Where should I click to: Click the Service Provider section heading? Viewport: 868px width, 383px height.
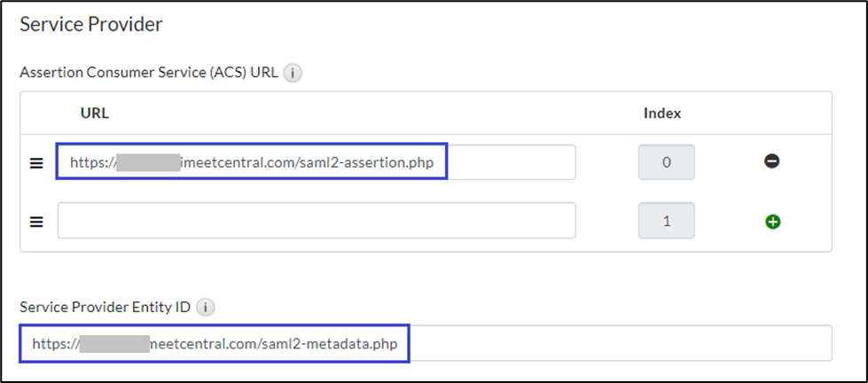click(91, 25)
